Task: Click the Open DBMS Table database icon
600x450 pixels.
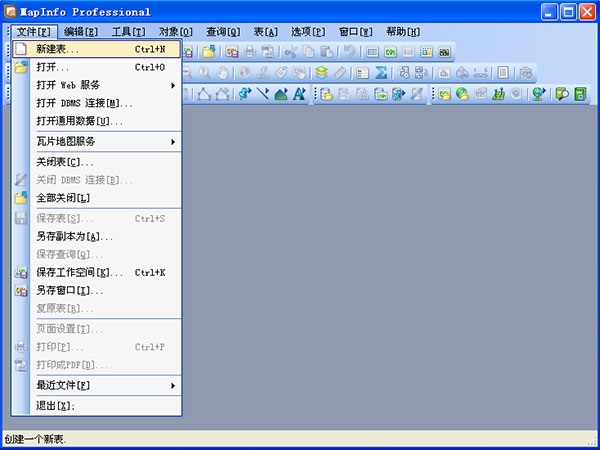Action: (x=326, y=94)
